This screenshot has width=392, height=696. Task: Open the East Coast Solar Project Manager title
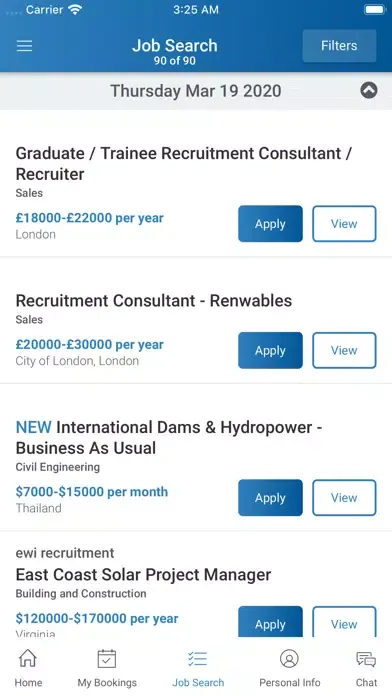(143, 575)
